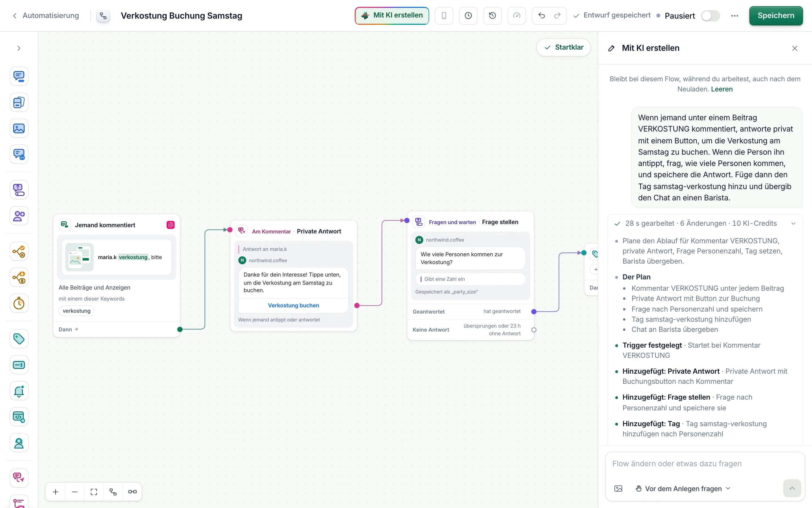The image size is (812, 508).
Task: Add a tag action block from sidebar
Action: 19,339
